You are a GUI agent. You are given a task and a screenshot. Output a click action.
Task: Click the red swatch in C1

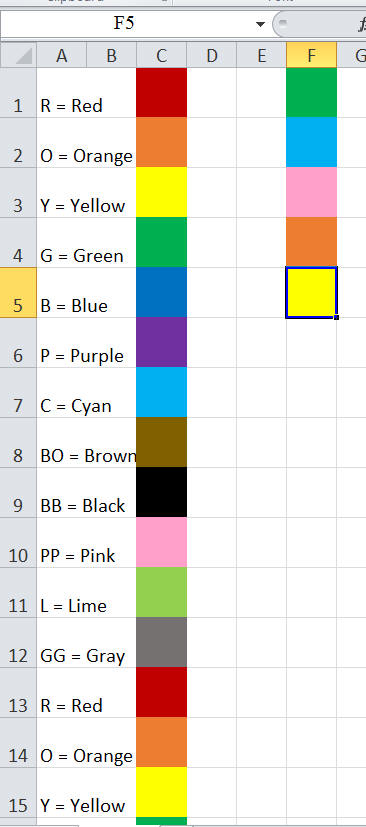(161, 92)
